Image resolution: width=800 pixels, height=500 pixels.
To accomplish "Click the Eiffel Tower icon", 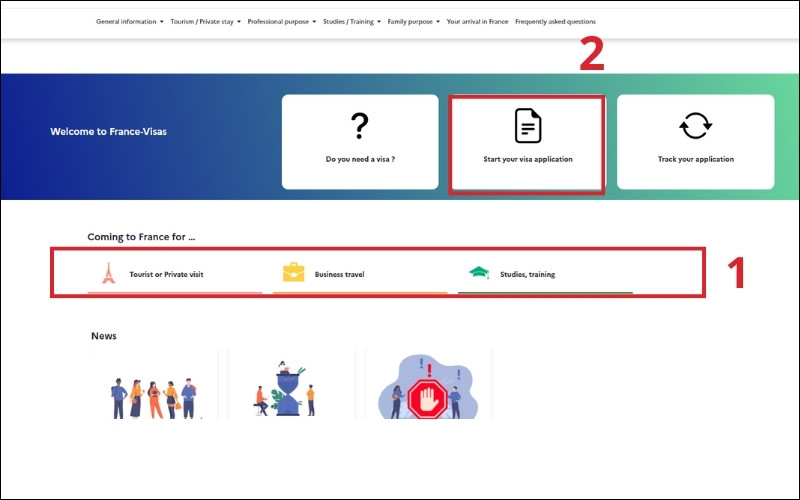I will pyautogui.click(x=108, y=273).
